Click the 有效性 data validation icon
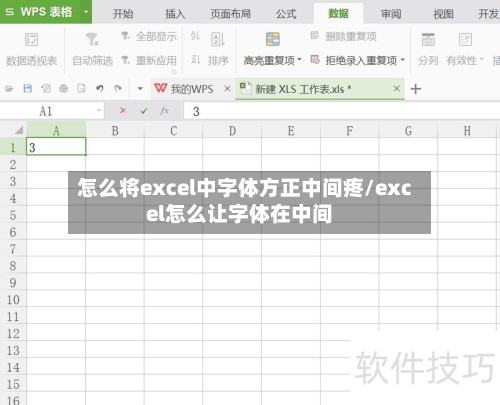This screenshot has height=405, width=500. 465,39
